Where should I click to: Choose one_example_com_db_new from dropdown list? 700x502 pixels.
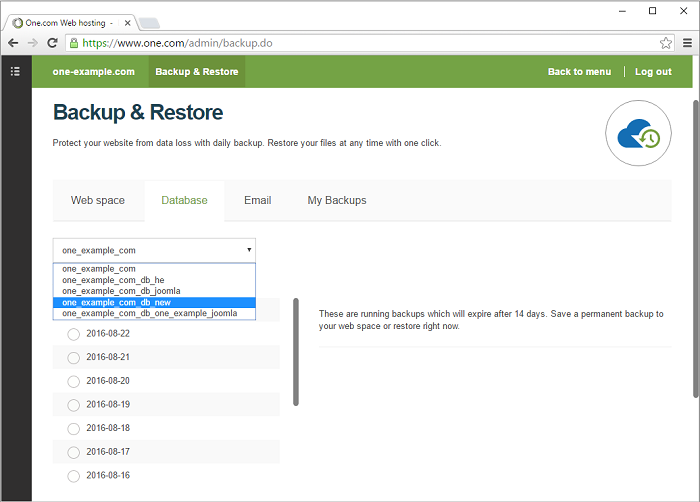[x=154, y=302]
